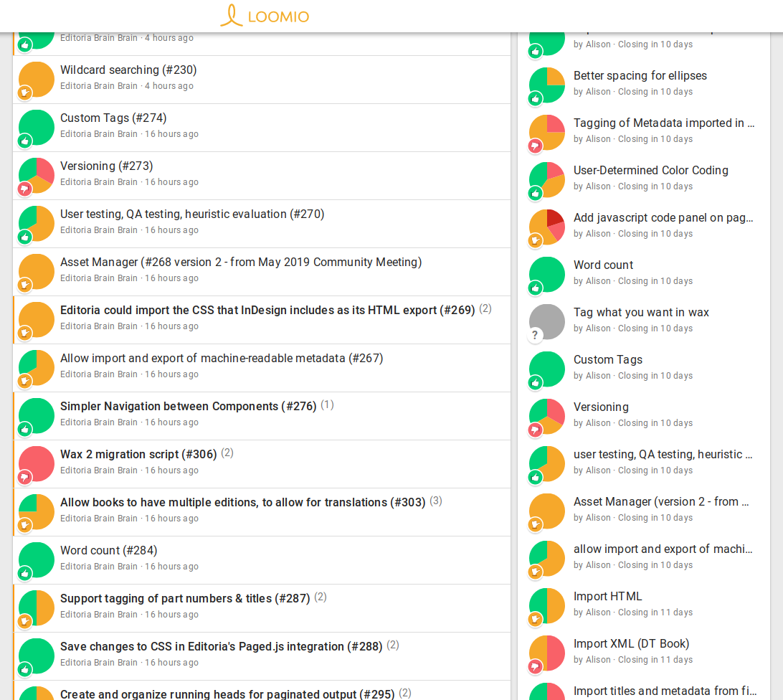Open the User testing, QA testing (#270) thread
Screen dimensions: 783x700
pyautogui.click(x=192, y=214)
